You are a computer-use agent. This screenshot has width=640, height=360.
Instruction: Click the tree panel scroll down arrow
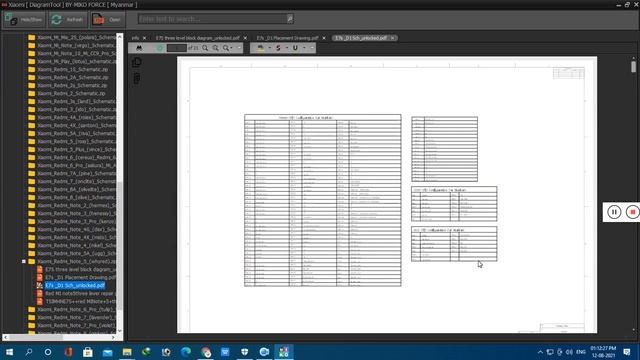[120, 331]
